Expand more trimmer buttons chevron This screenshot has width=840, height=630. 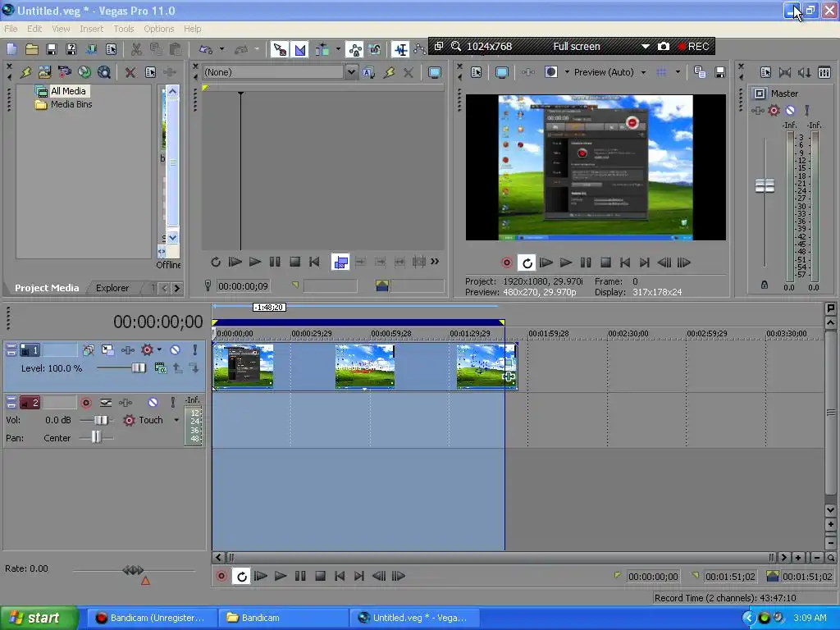[x=435, y=262]
